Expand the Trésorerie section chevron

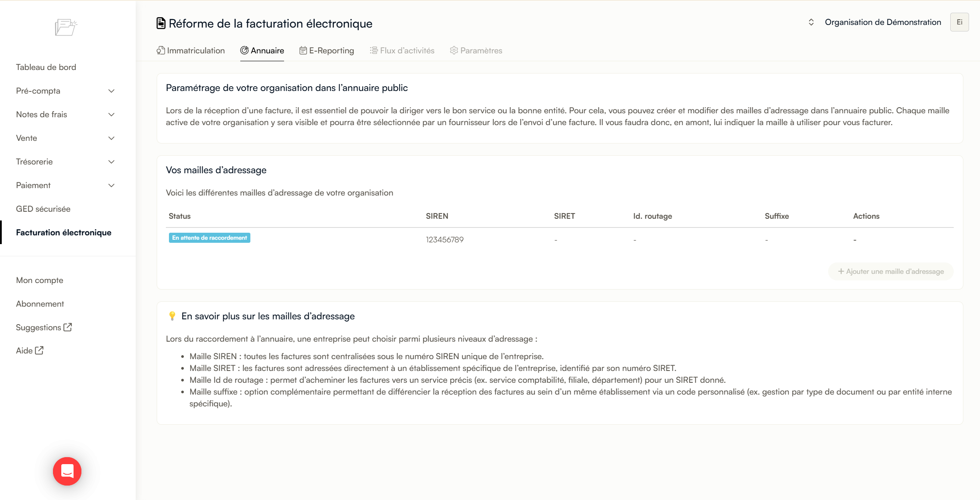click(111, 162)
